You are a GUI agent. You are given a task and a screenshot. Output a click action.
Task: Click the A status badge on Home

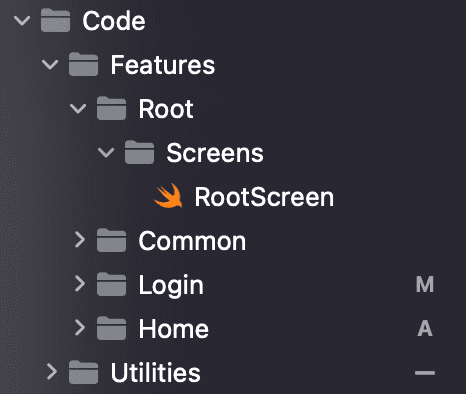(x=425, y=328)
